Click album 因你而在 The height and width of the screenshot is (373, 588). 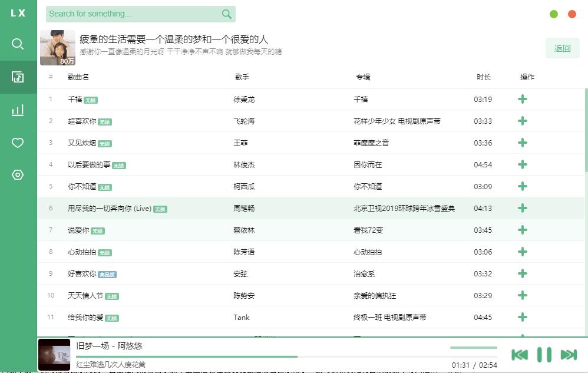pyautogui.click(x=368, y=164)
